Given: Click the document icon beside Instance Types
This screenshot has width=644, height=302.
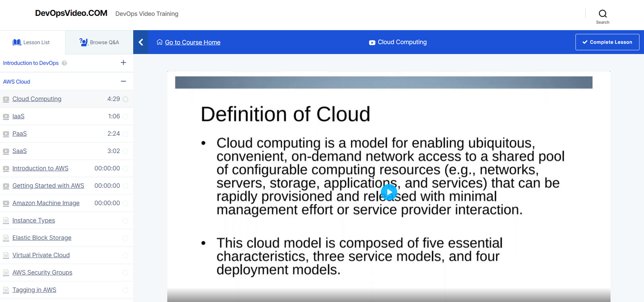Looking at the screenshot, I should [6, 221].
